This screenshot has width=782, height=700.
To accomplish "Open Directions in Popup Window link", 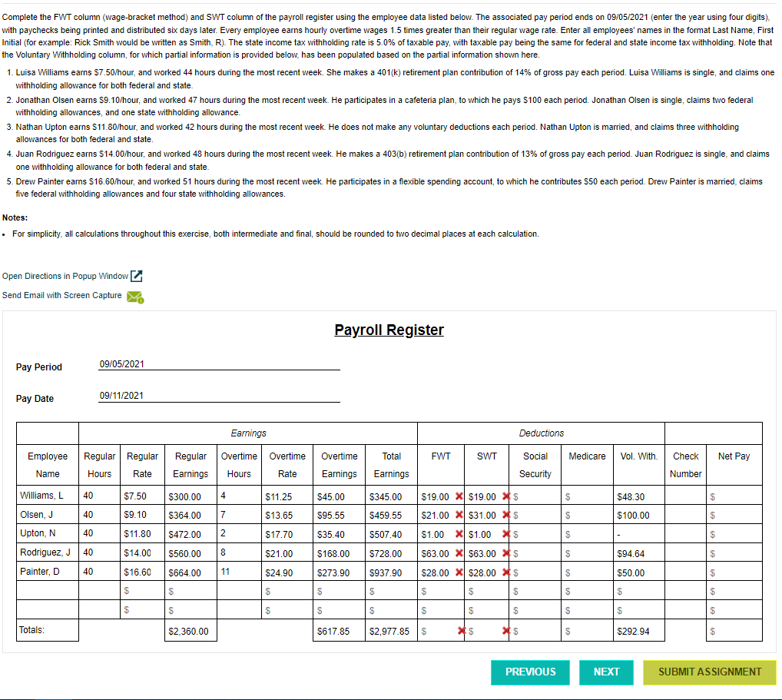I will click(65, 277).
